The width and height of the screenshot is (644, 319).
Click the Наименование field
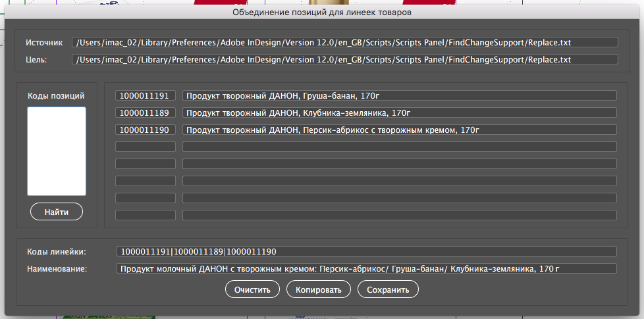pyautogui.click(x=366, y=268)
